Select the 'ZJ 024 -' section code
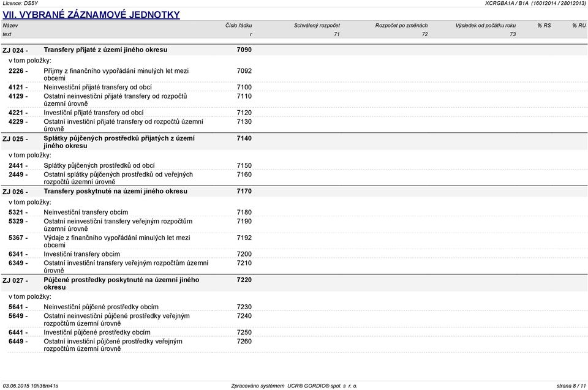 click(15, 50)
